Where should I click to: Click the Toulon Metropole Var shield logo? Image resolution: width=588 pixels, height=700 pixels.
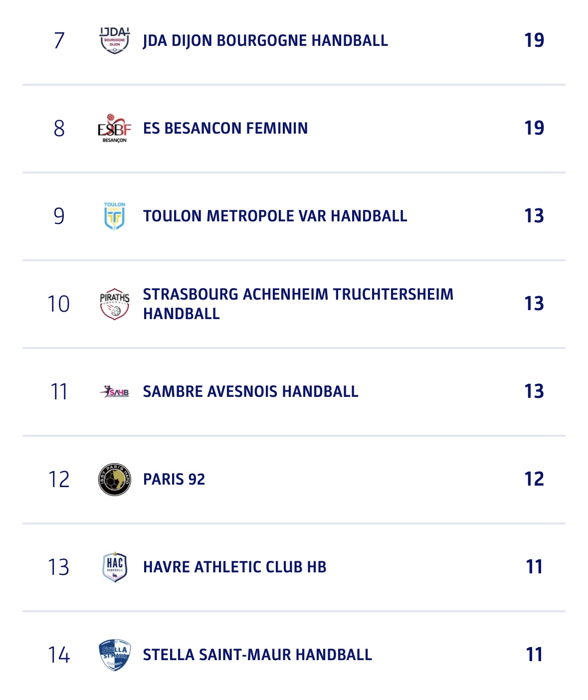pos(115,216)
